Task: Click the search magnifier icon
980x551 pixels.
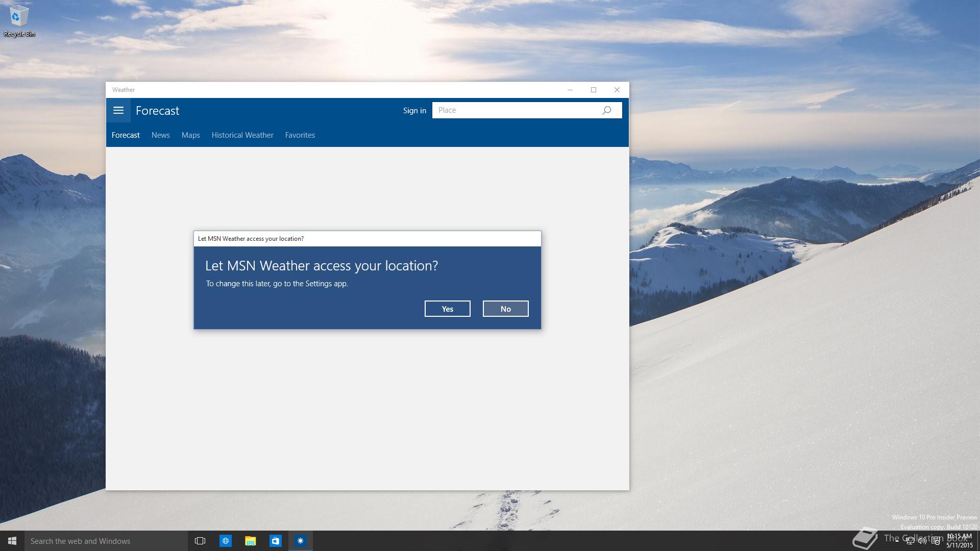Action: pos(607,110)
